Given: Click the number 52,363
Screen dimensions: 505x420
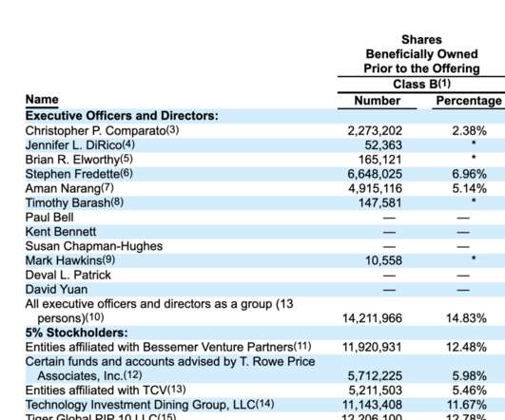Looking at the screenshot, I should tap(383, 145).
